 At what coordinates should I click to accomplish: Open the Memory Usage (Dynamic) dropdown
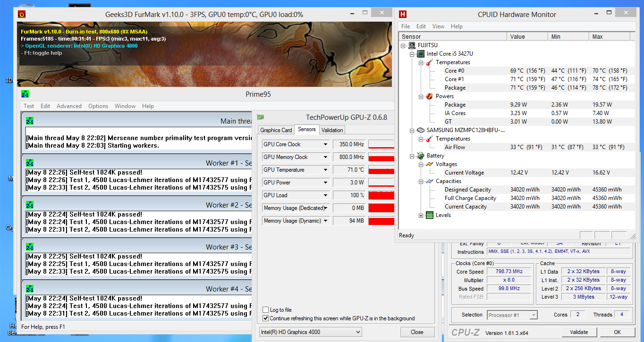click(325, 221)
